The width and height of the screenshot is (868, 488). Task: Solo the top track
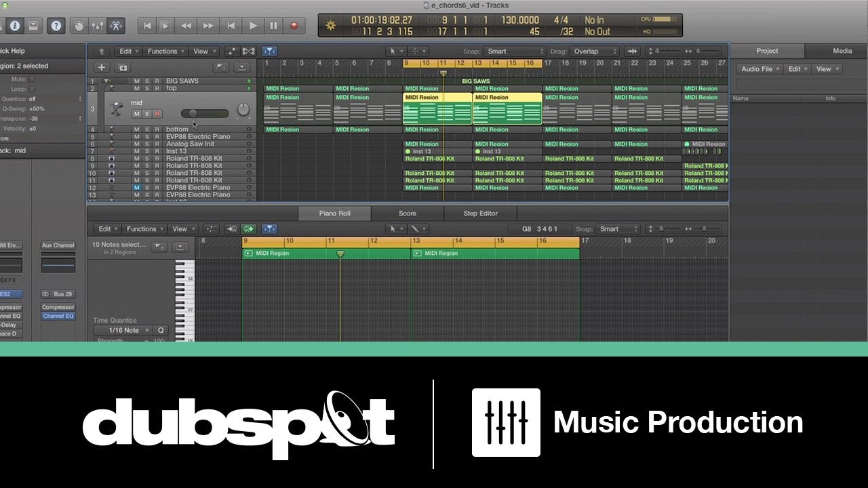point(146,88)
